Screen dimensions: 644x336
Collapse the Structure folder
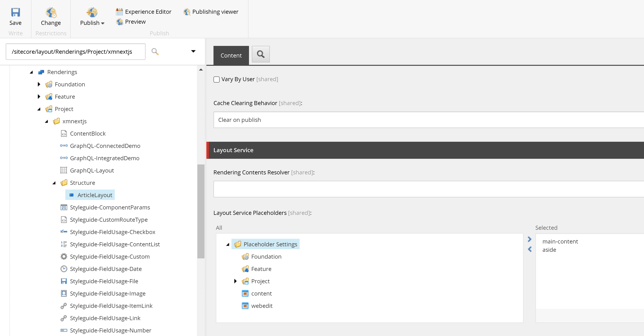54,183
